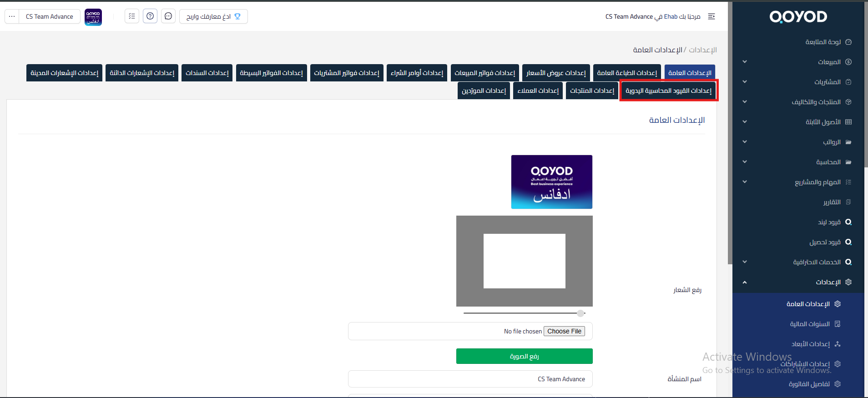Click the المشتريات purchases icon

[848, 82]
